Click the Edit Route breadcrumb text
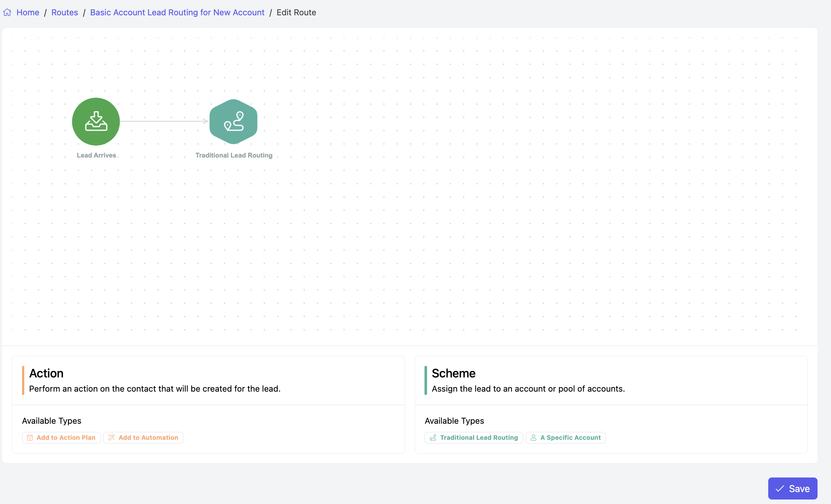 click(x=296, y=13)
